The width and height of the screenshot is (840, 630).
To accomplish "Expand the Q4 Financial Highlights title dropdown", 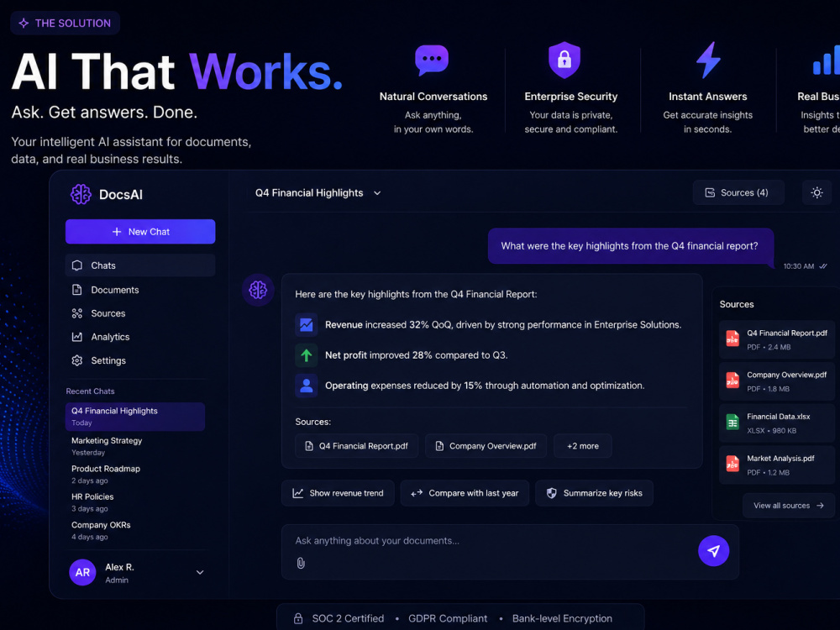I will point(377,193).
